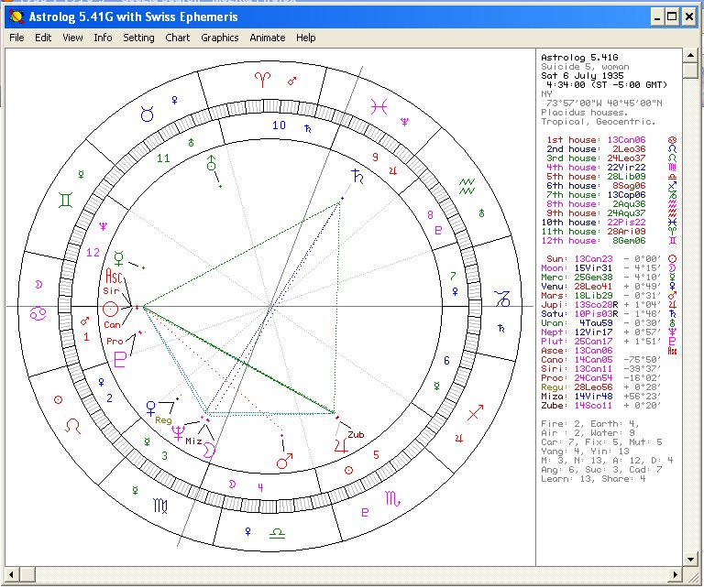Image resolution: width=704 pixels, height=588 pixels.
Task: Click the Miz star label
Action: tap(193, 441)
